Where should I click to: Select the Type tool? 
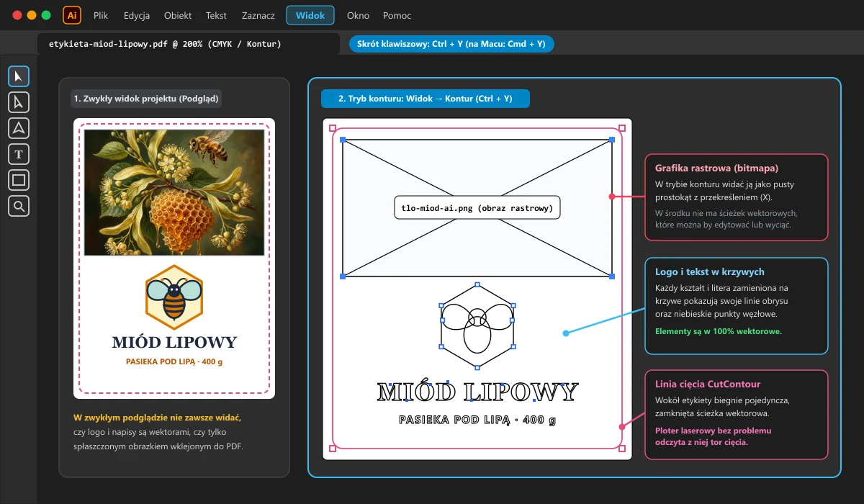click(19, 154)
